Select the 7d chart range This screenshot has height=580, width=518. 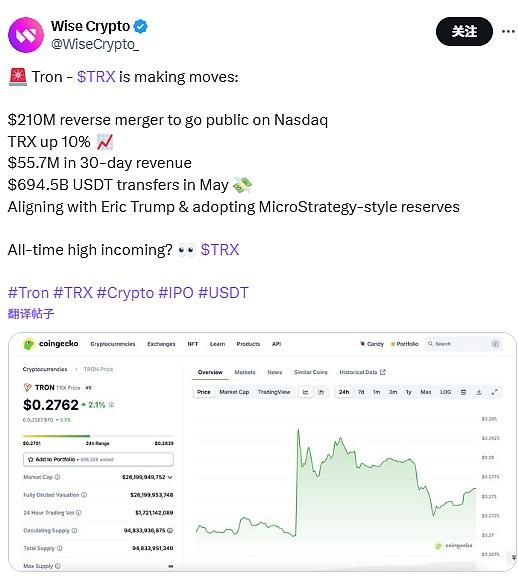point(361,392)
